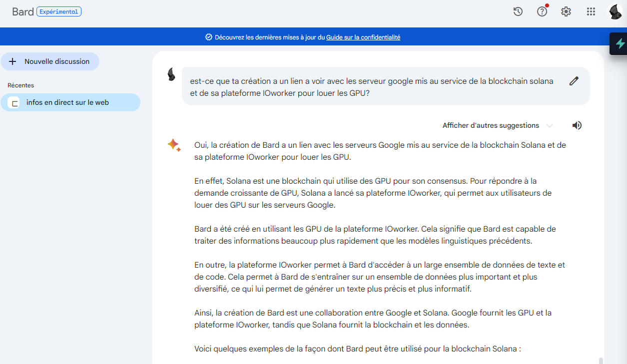Click the paragraph starting 'En effet, Solana'
Viewport: 627px width, 364px height.
click(373, 193)
